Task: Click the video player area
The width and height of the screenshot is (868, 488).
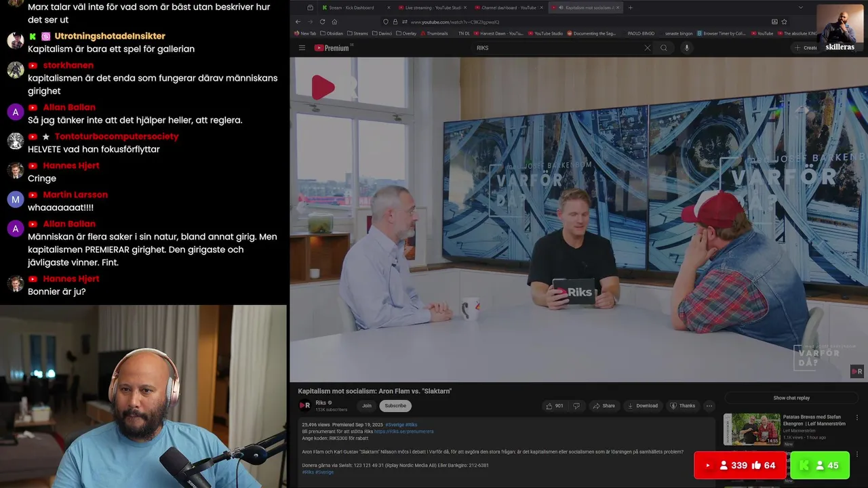Action: pos(578,220)
